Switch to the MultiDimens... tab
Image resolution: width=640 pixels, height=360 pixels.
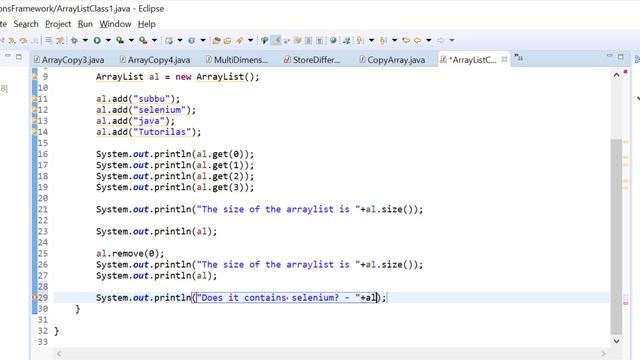pos(237,60)
